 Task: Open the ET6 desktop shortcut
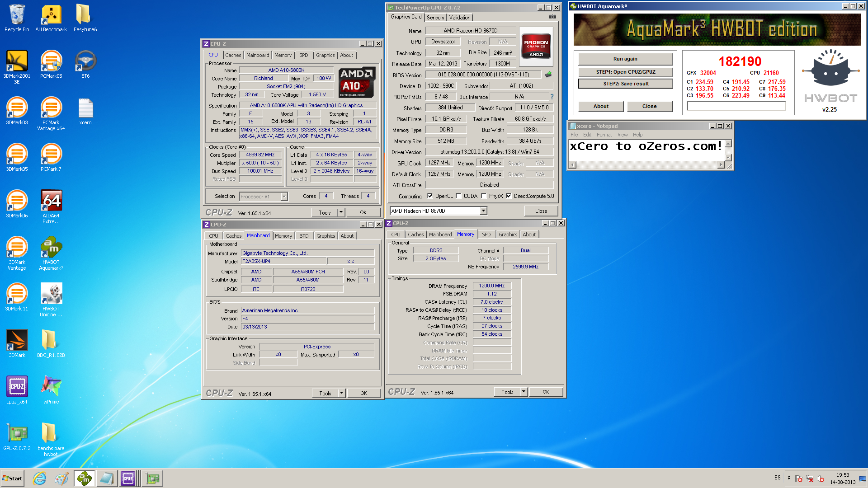click(85, 64)
